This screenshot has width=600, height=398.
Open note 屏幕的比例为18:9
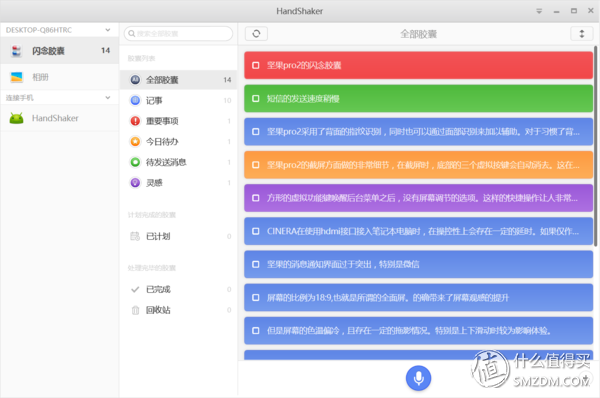pyautogui.click(x=418, y=297)
